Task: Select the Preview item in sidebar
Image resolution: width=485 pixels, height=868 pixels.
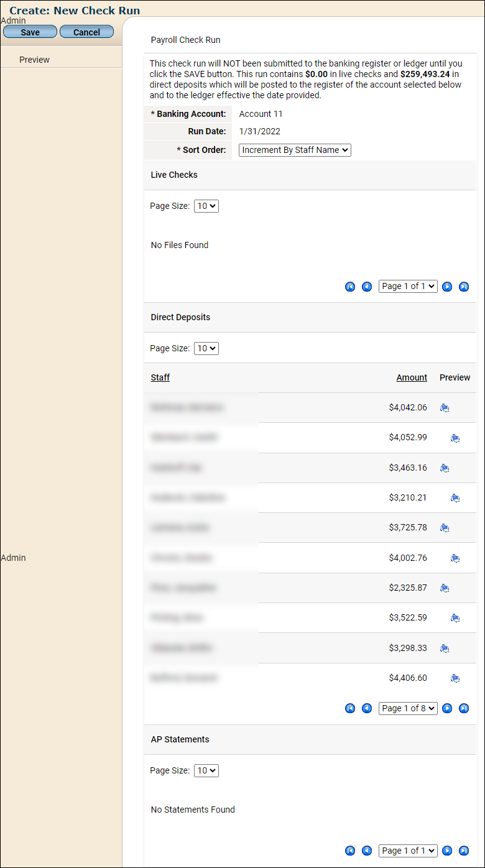Action: (x=35, y=60)
